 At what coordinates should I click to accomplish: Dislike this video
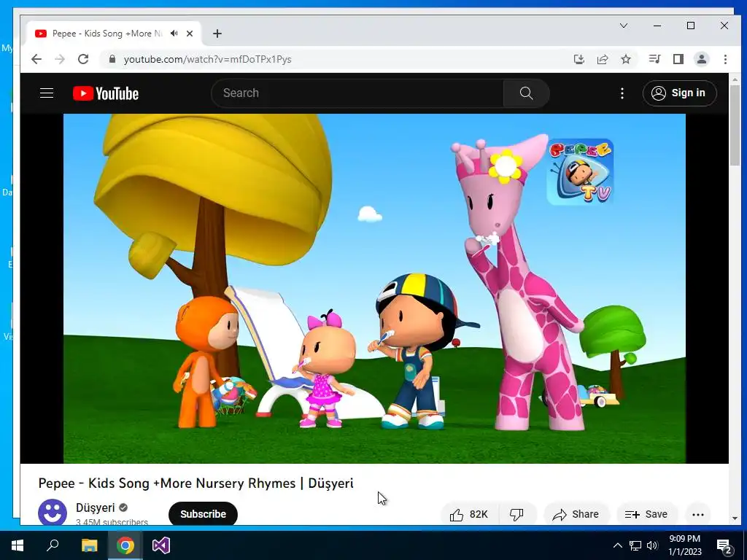[516, 514]
